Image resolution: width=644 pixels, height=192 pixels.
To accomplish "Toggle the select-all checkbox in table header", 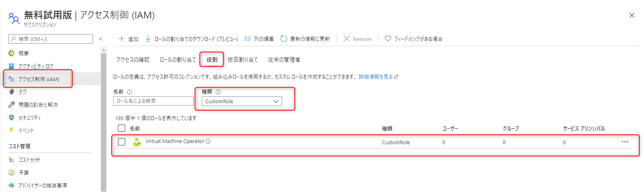I will [122, 128].
